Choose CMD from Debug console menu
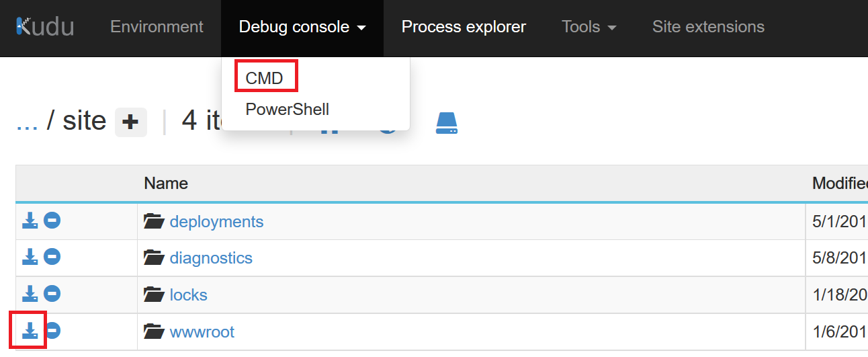This screenshot has height=357, width=868. [265, 78]
